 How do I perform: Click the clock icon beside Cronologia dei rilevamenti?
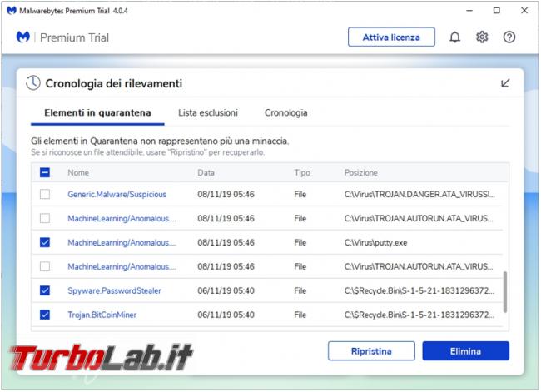coord(33,83)
